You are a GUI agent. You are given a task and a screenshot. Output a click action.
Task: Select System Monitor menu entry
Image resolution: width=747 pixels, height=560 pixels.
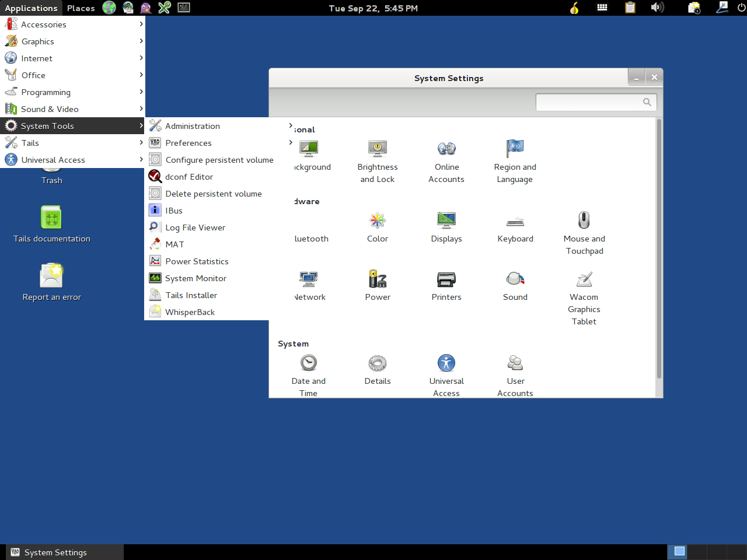(196, 278)
